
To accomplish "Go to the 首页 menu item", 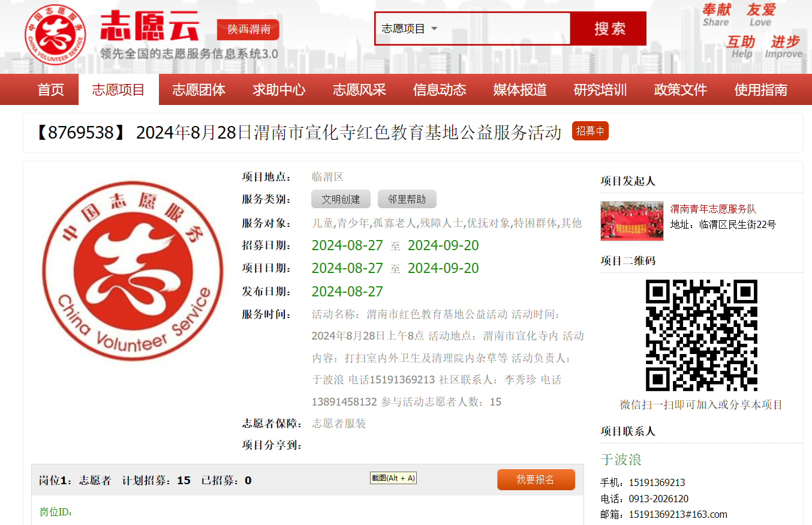I will (50, 90).
